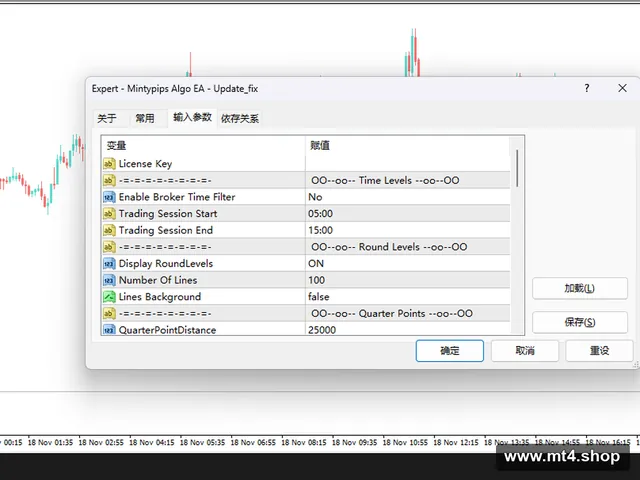
Task: Click the icon beside the Time Levels separator row
Action: (109, 180)
